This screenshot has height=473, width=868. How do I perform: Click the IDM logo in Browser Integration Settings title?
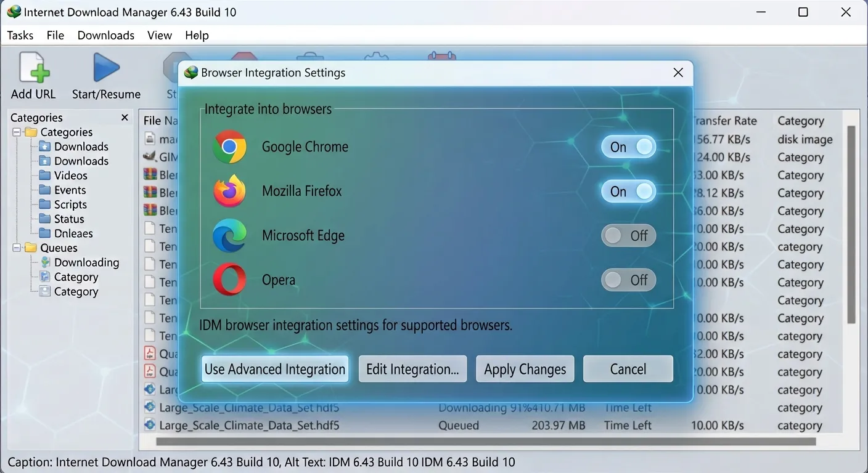(x=191, y=73)
